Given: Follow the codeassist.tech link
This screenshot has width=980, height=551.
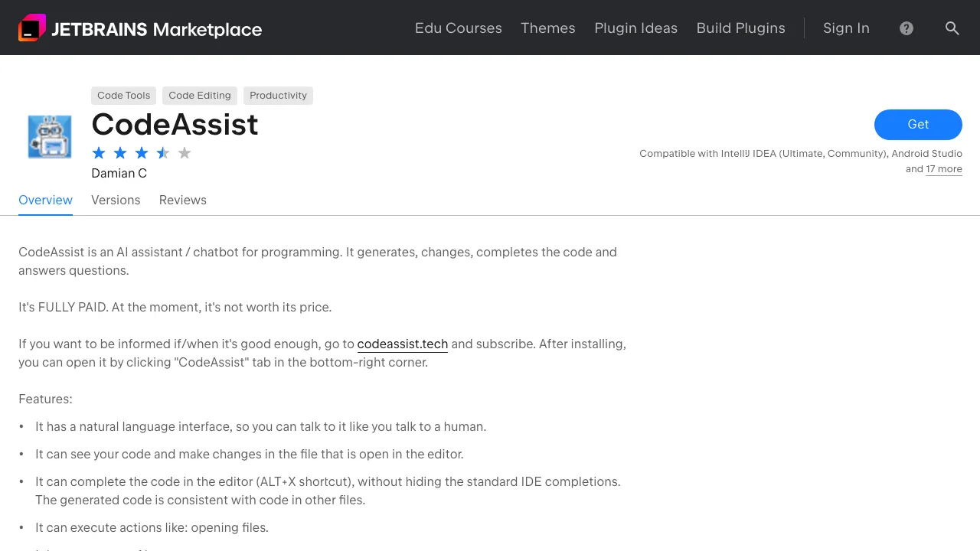Looking at the screenshot, I should click(402, 344).
